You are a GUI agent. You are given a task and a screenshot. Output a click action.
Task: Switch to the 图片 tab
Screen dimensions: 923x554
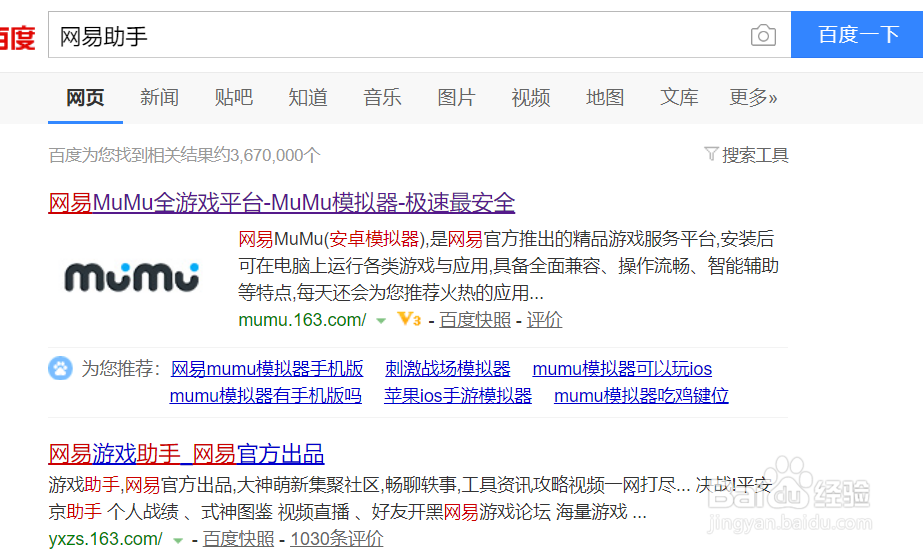point(456,98)
